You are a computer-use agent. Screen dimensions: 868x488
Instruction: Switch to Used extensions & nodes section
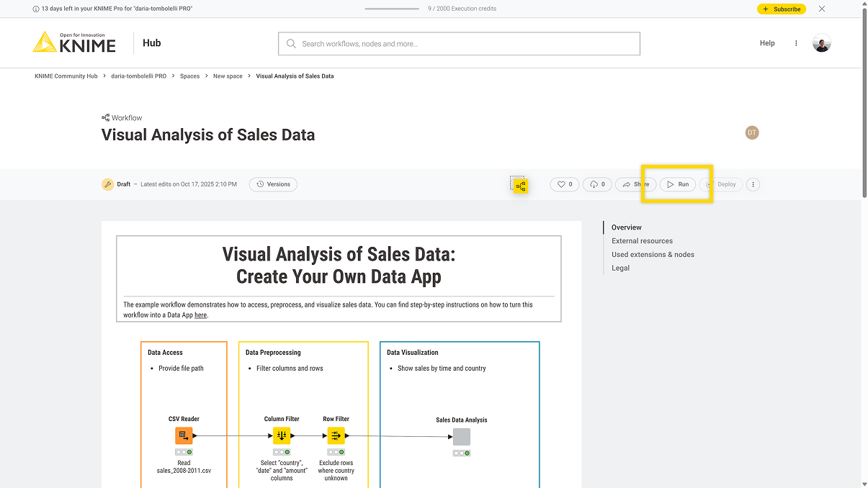(x=653, y=254)
